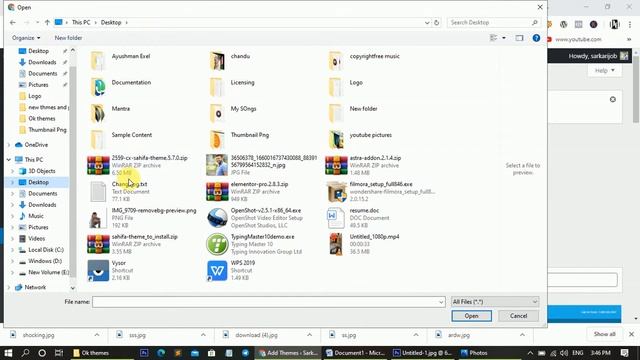Open the Documentation folder
This screenshot has width=640, height=360.
121,87
